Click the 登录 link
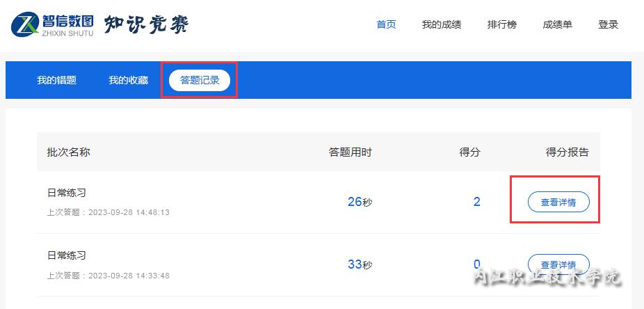This screenshot has width=644, height=309. point(609,24)
